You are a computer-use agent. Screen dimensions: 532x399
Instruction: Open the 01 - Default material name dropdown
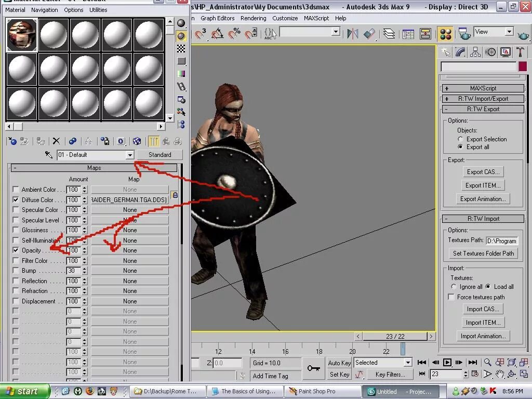[x=130, y=155]
